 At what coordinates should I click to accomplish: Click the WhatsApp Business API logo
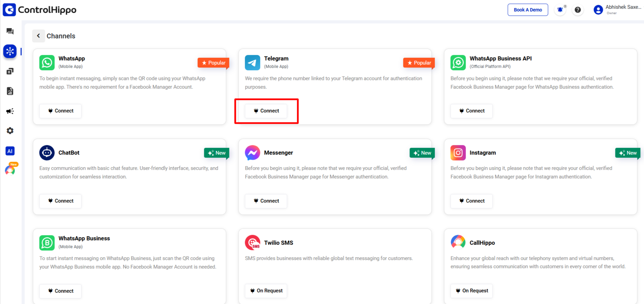(x=458, y=63)
